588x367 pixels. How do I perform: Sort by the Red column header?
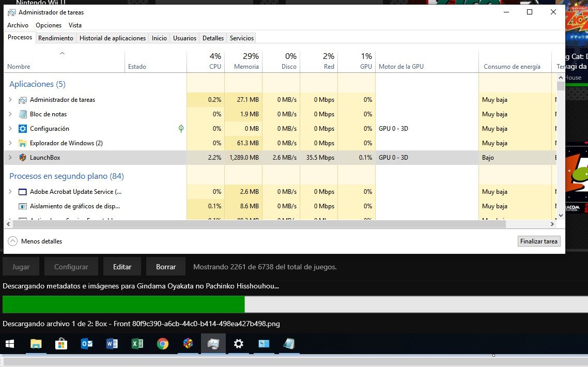[x=319, y=62]
